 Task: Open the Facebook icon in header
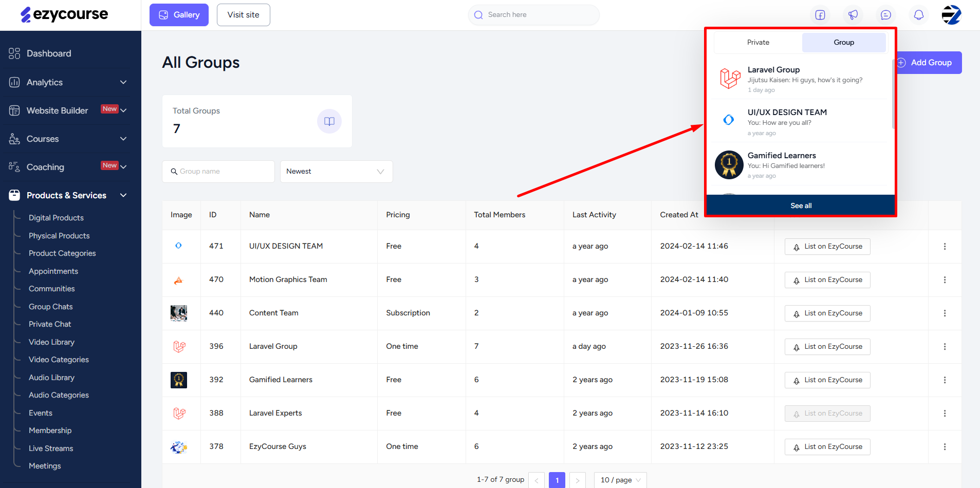(x=820, y=15)
